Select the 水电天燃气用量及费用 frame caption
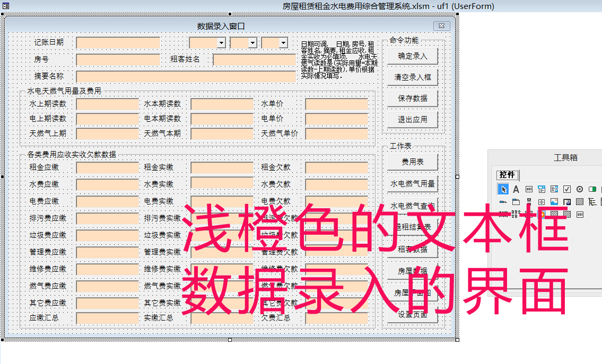This screenshot has height=364, width=602. tap(64, 91)
